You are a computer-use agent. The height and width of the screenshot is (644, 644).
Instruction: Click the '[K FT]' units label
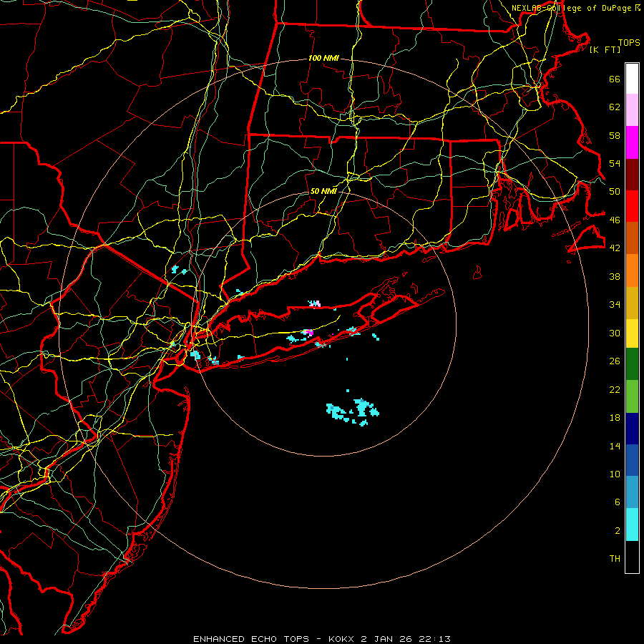click(x=605, y=49)
